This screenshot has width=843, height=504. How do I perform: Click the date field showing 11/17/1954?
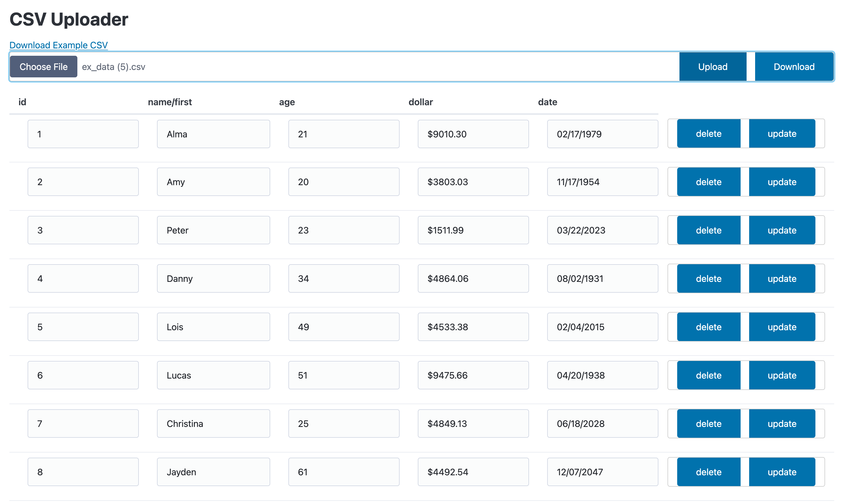coord(603,182)
